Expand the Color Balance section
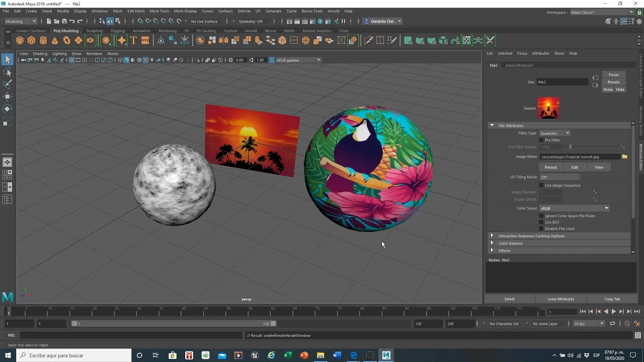This screenshot has width=644, height=362. [x=492, y=243]
